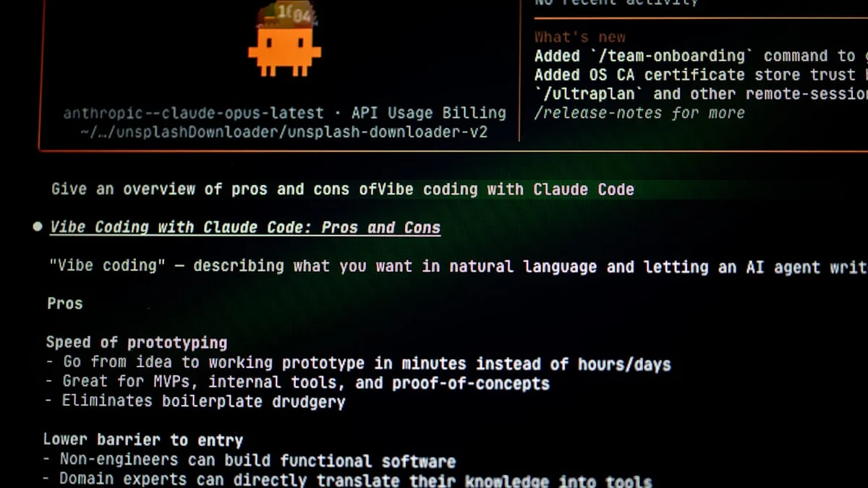This screenshot has width=868, height=488.
Task: Click the "Vibe coding" definition sentence
Action: pyautogui.click(x=458, y=266)
